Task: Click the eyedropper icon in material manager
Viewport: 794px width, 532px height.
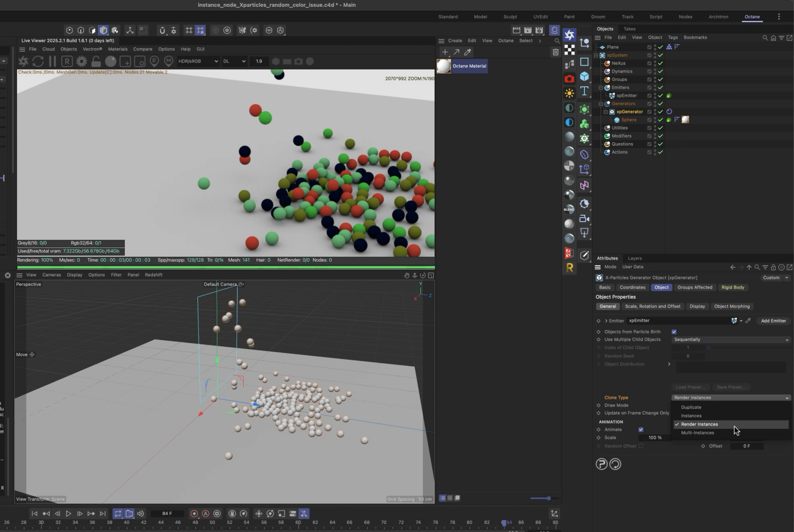Action: coord(468,52)
